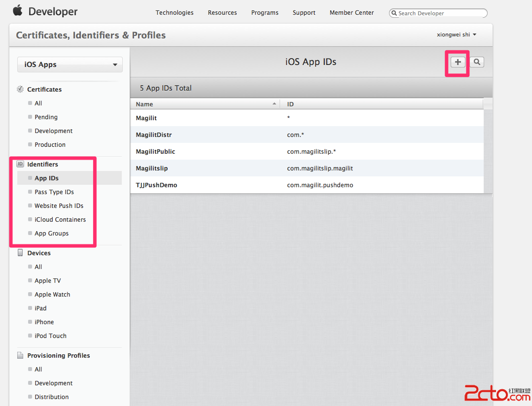This screenshot has width=532, height=406.
Task: Click the plus icon to add App ID
Action: pyautogui.click(x=458, y=62)
